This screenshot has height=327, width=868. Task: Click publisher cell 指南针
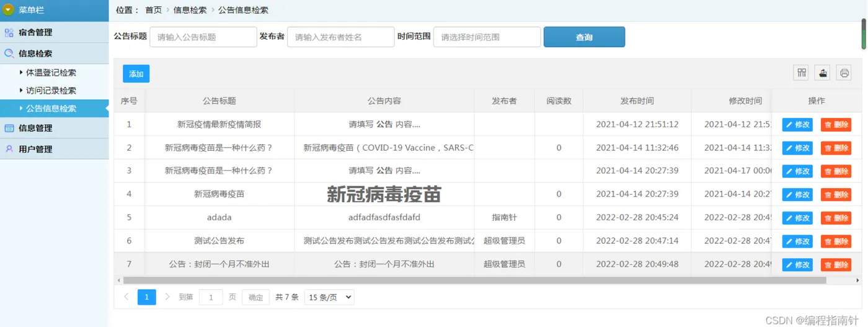(x=504, y=217)
